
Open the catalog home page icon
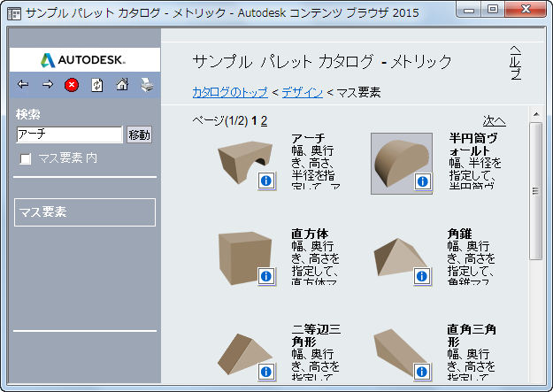point(122,85)
